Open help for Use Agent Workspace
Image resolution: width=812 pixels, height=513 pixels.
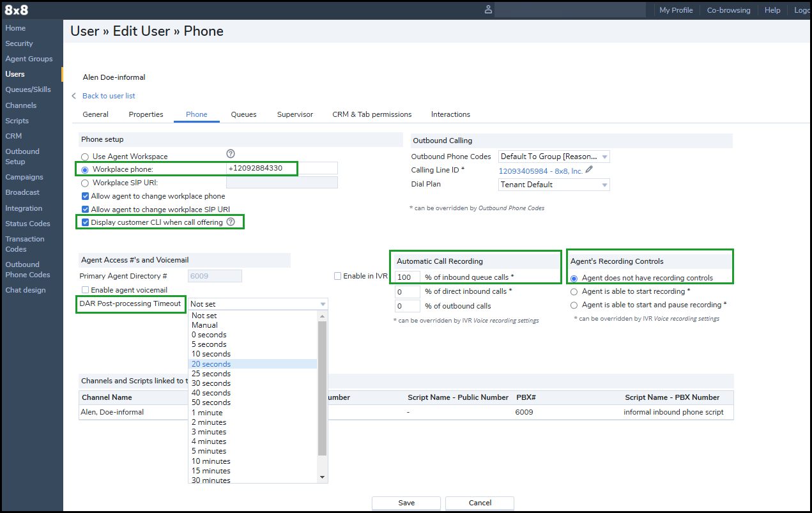tap(231, 153)
